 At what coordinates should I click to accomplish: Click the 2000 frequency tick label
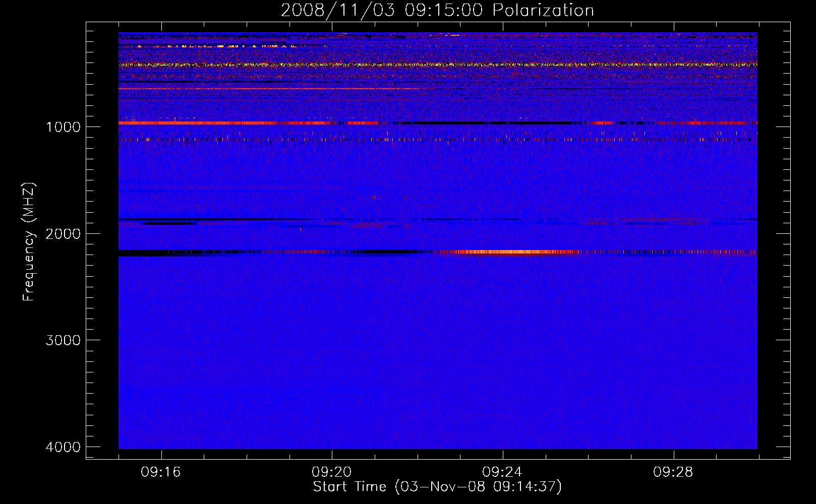63,234
